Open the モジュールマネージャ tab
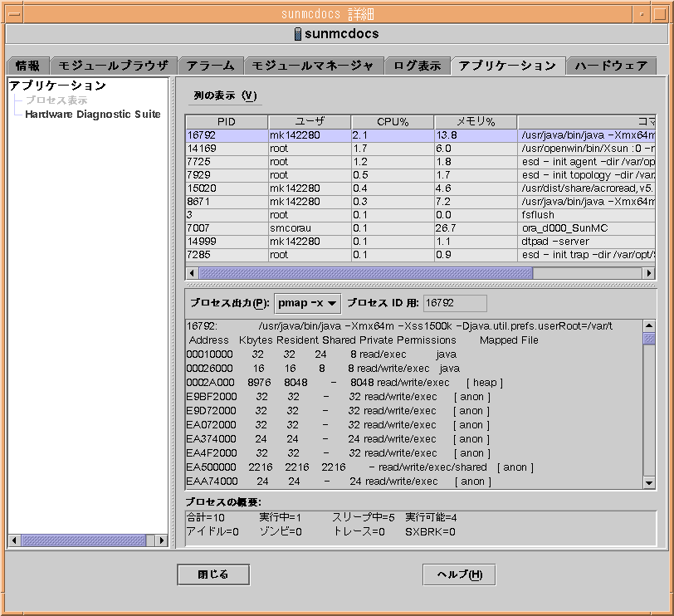Image resolution: width=674 pixels, height=616 pixels. (313, 66)
